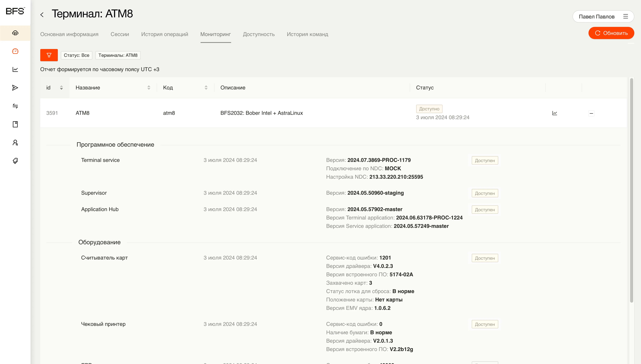The height and width of the screenshot is (364, 641).
Task: Click version 2024.07.3869-PROC-1179
Action: tap(379, 160)
